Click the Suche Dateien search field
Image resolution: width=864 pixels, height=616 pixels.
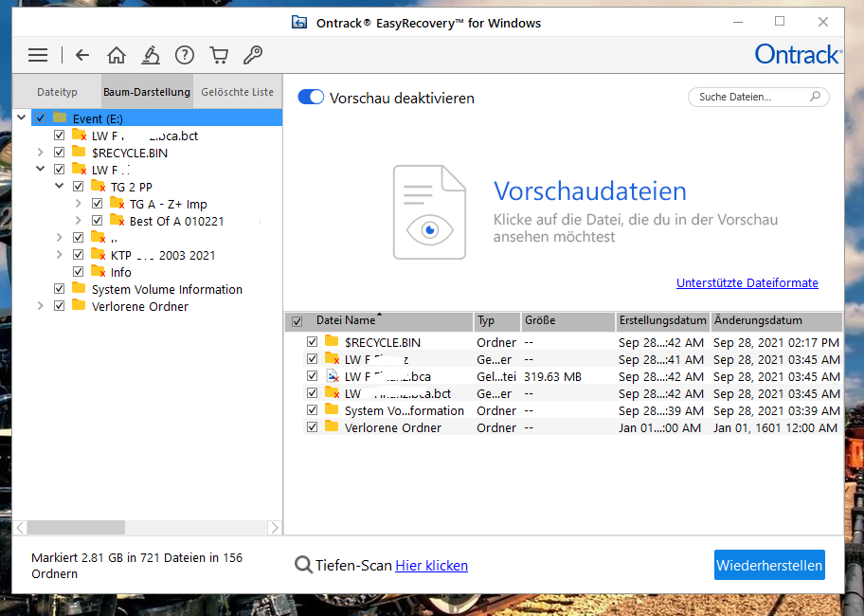tap(758, 97)
